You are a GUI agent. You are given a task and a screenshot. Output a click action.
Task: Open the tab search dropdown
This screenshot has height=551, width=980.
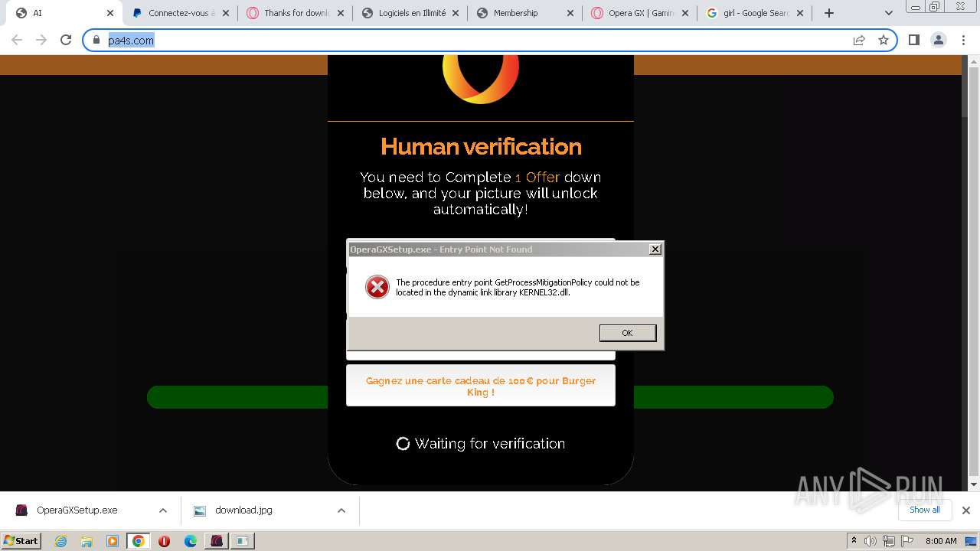tap(889, 13)
